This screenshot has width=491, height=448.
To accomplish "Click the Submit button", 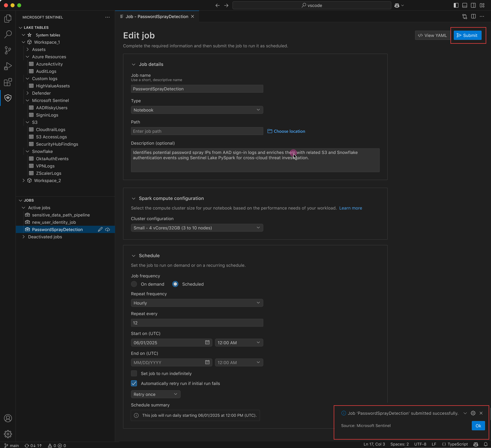I will tap(467, 35).
